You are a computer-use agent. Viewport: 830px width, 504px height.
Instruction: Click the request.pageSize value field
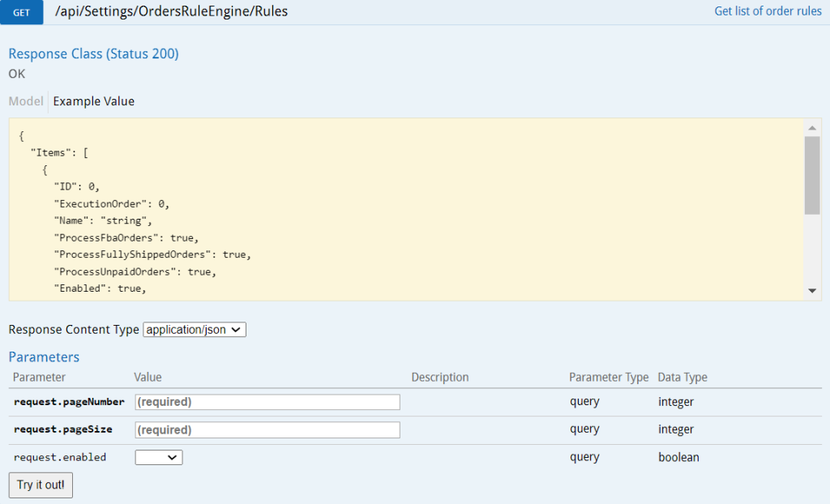tap(267, 429)
